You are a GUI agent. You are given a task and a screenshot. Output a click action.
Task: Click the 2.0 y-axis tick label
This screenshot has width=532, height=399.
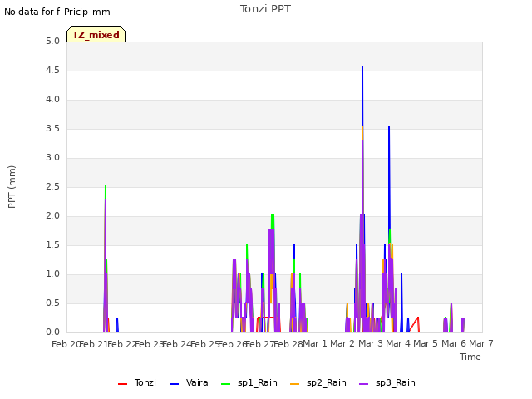52,216
